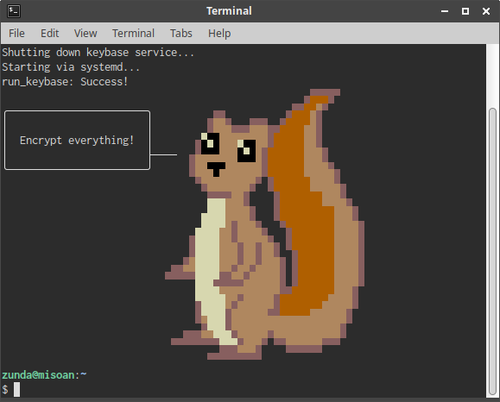Viewport: 500px width, 402px height.
Task: Open the Edit menu
Action: point(50,33)
